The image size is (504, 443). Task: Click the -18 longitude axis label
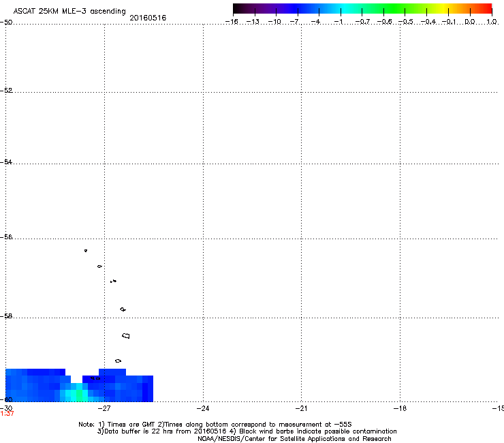(400, 408)
